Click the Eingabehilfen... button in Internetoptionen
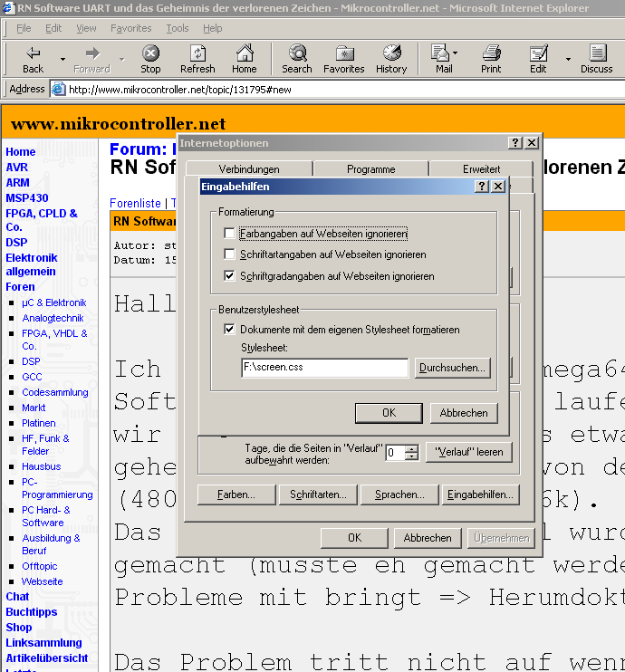Image resolution: width=625 pixels, height=672 pixels. (x=481, y=494)
